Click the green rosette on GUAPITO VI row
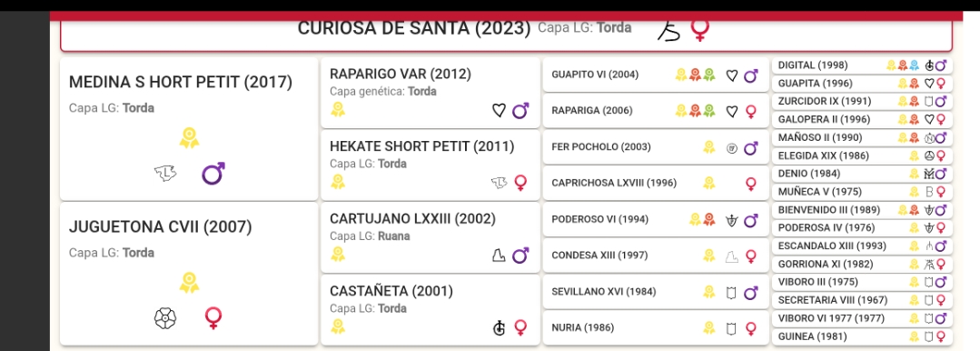 click(708, 75)
